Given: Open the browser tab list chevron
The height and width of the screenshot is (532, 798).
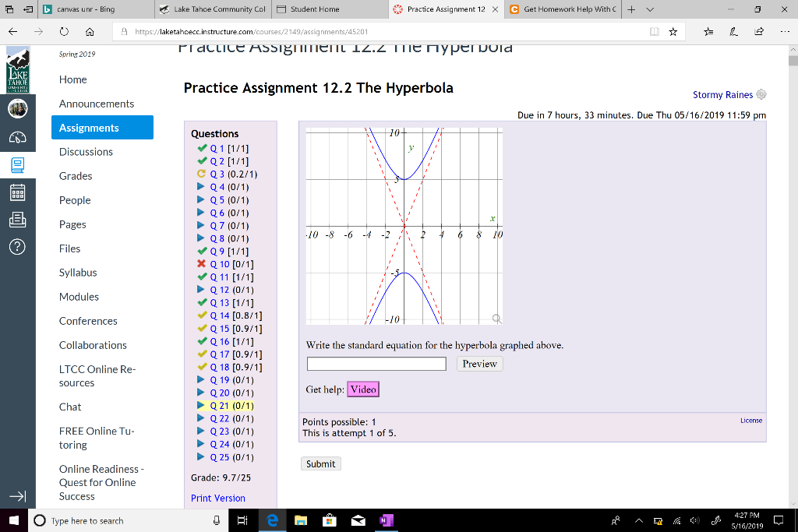Looking at the screenshot, I should 650,9.
